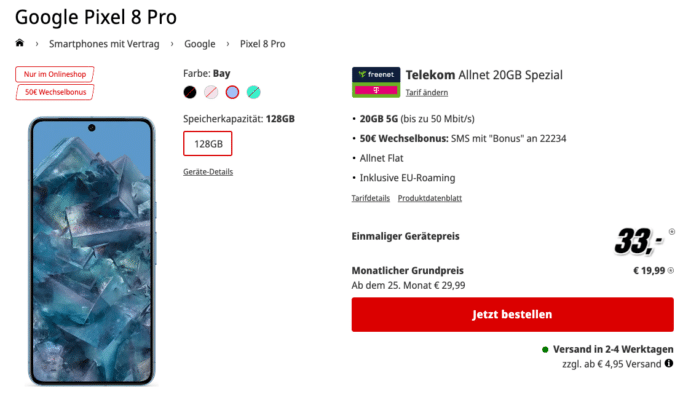The width and height of the screenshot is (699, 400).
Task: Open the Google breadcrumb link
Action: click(200, 44)
